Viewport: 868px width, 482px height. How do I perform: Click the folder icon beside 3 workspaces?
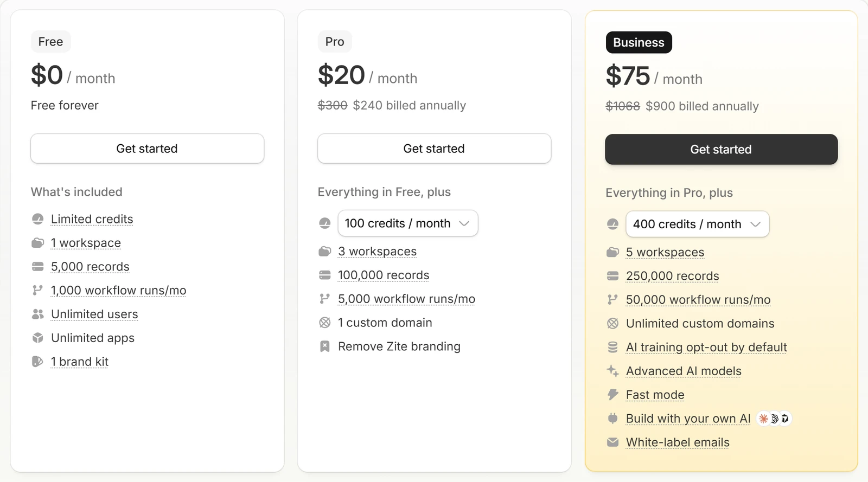coord(324,252)
